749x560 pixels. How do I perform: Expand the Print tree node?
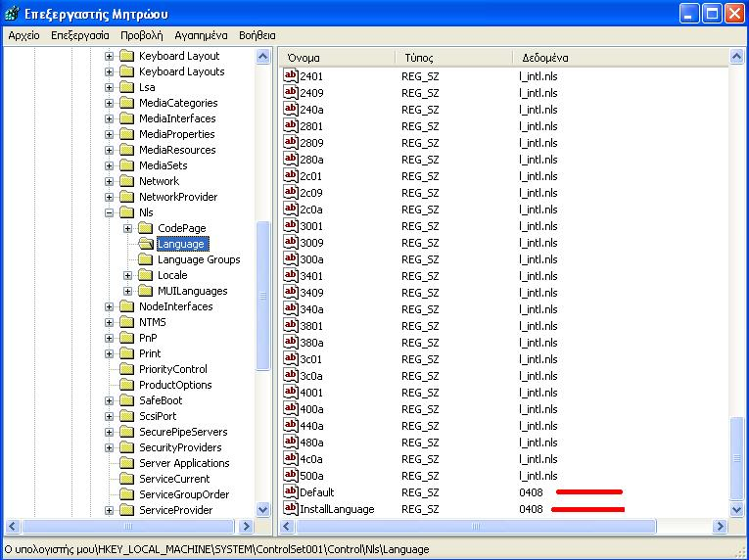click(110, 353)
